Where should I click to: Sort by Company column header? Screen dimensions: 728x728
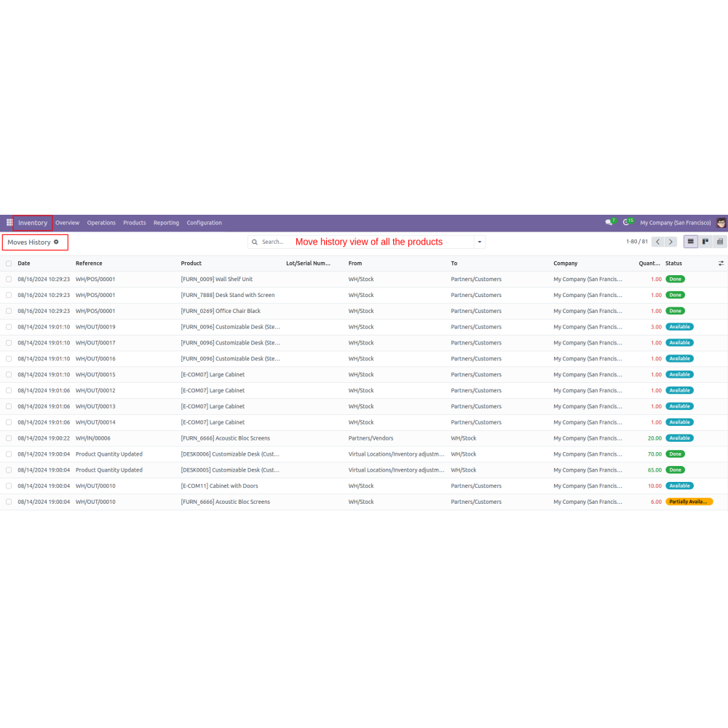pos(565,264)
